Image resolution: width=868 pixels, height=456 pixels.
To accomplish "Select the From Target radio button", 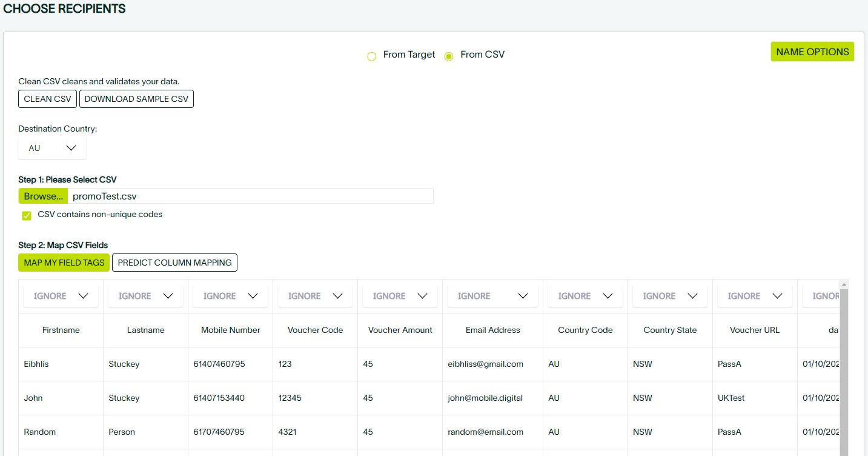I will pos(372,56).
